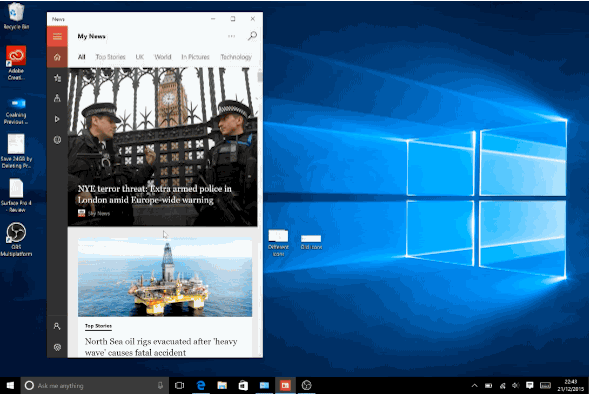
Task: Click the oil rig article thumbnail
Action: point(165,277)
